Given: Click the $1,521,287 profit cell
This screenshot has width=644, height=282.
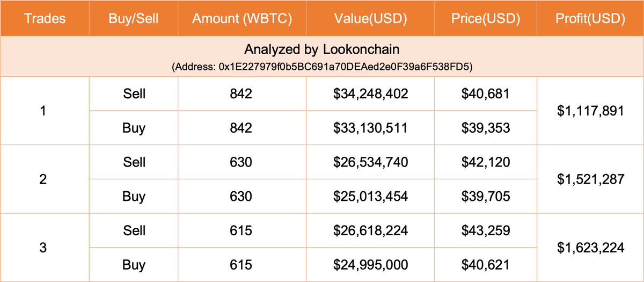Looking at the screenshot, I should (590, 179).
